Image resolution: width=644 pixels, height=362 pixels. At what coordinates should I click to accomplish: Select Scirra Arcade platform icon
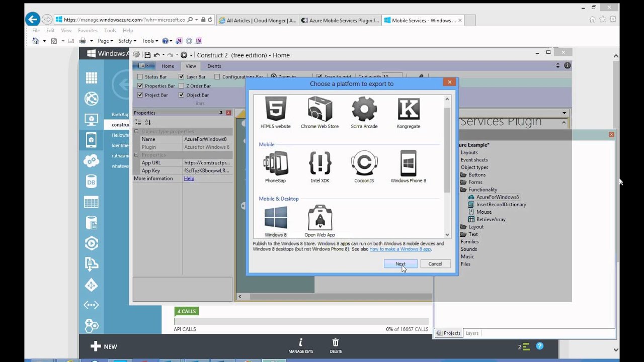[x=364, y=113]
